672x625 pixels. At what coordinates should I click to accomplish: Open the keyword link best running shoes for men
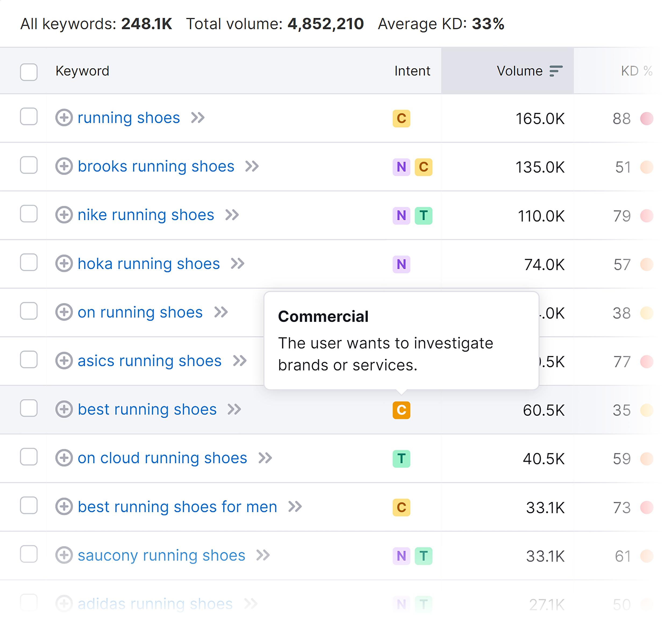[x=177, y=507]
